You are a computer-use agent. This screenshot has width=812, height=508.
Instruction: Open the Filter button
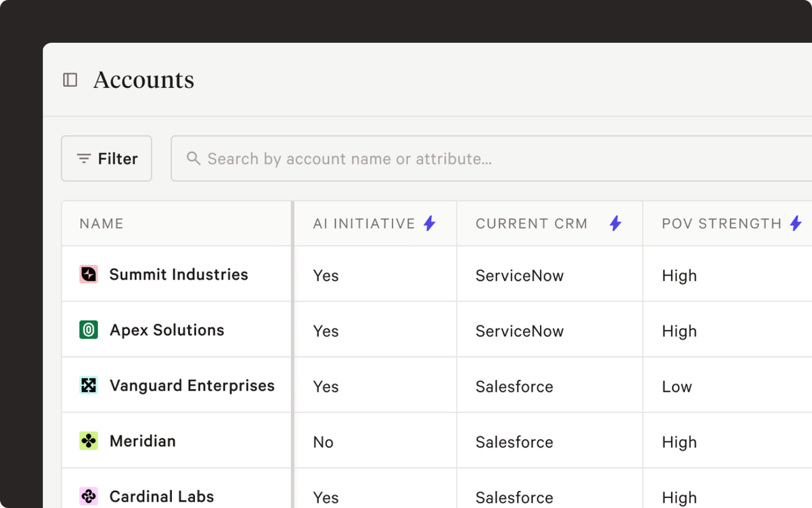click(107, 158)
